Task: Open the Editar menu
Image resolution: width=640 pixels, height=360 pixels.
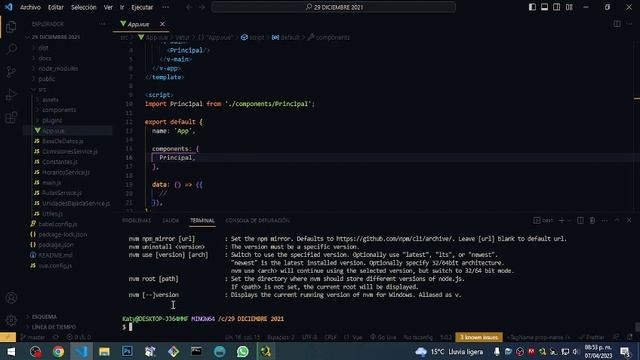Action: 56,7
